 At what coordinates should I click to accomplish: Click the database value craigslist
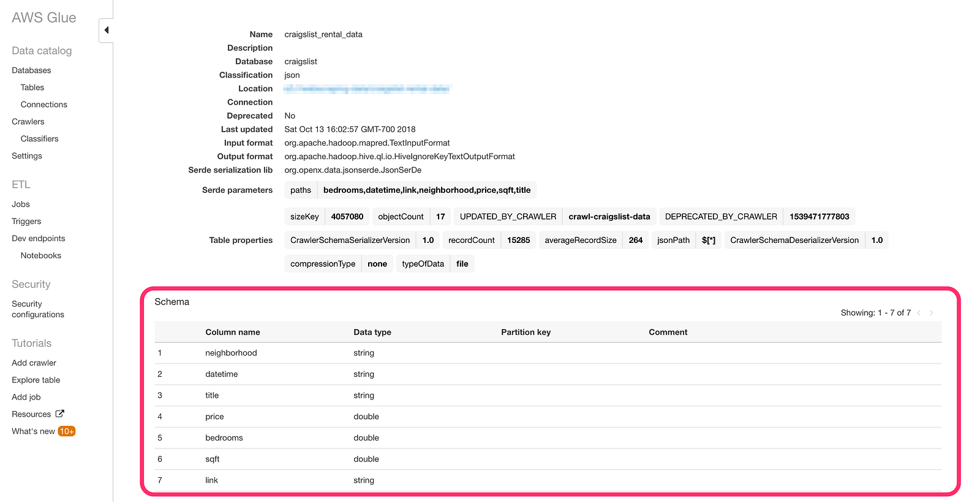(301, 61)
